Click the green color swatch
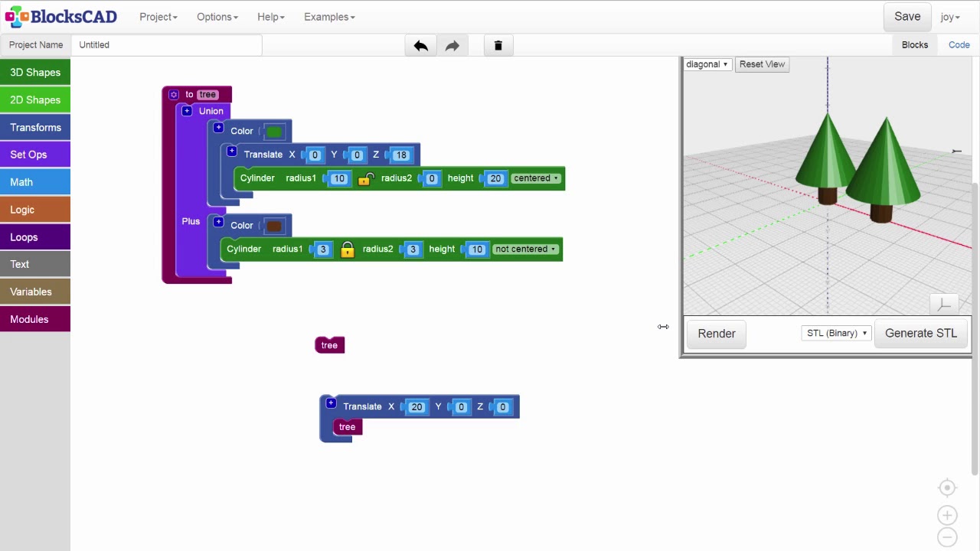Viewport: 980px width, 551px height. (x=274, y=132)
